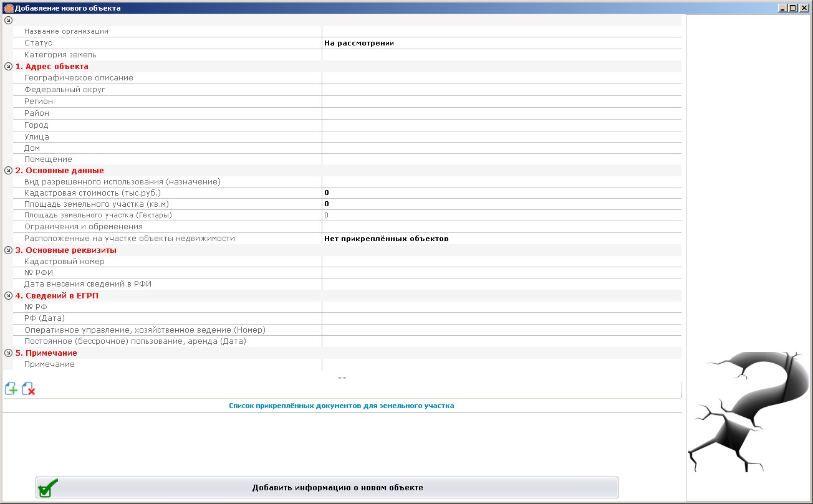Image resolution: width=813 pixels, height=504 pixels.
Task: Collapse the '3. Основные реквизиты' section
Action: 8,250
